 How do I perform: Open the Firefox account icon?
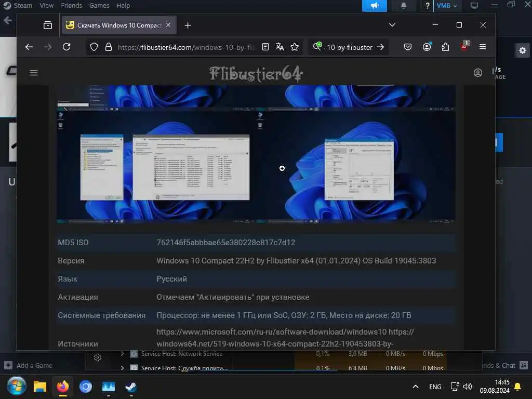pos(427,47)
